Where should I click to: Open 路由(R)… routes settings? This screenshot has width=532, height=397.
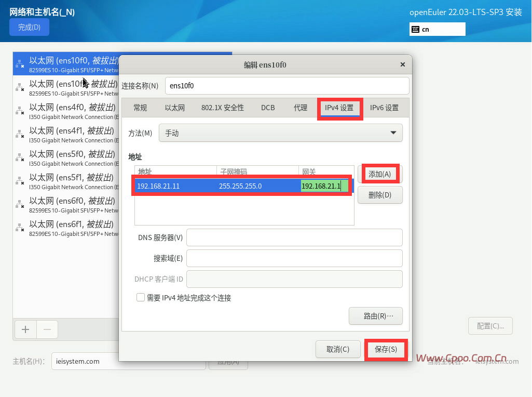pos(376,316)
